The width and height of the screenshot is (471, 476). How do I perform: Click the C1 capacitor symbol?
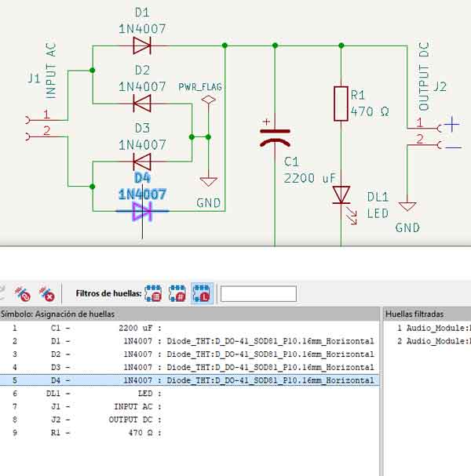(x=275, y=138)
